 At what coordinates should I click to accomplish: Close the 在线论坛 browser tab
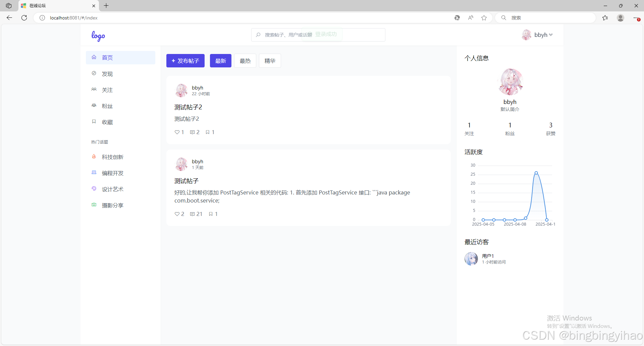(94, 6)
